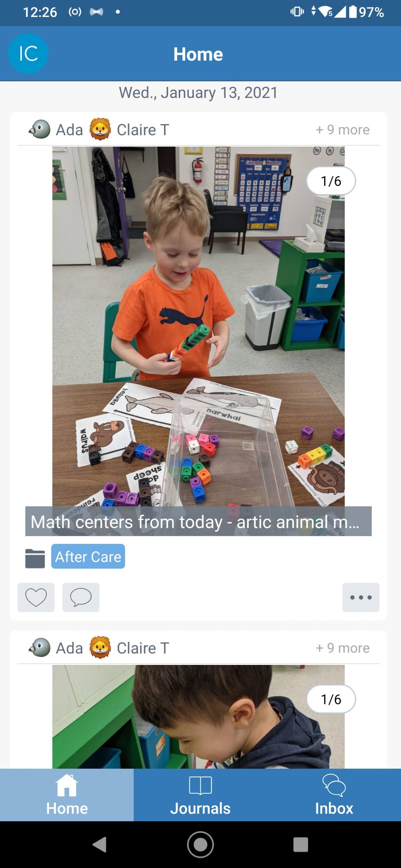Switch to the Inbox tab

[334, 795]
